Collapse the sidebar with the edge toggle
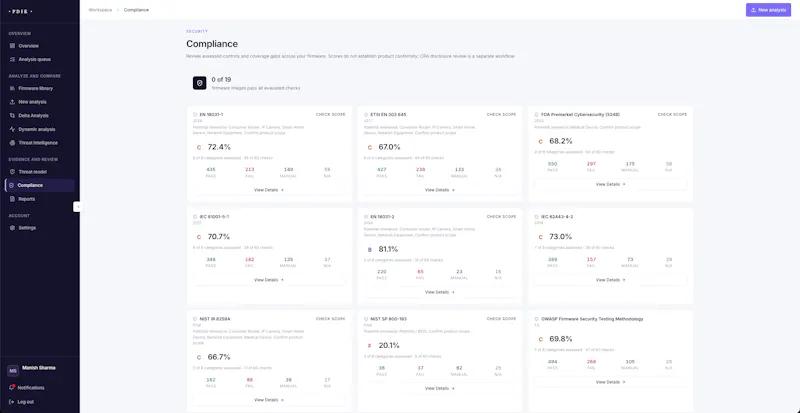Screen dimensions: 800x413 (77, 207)
